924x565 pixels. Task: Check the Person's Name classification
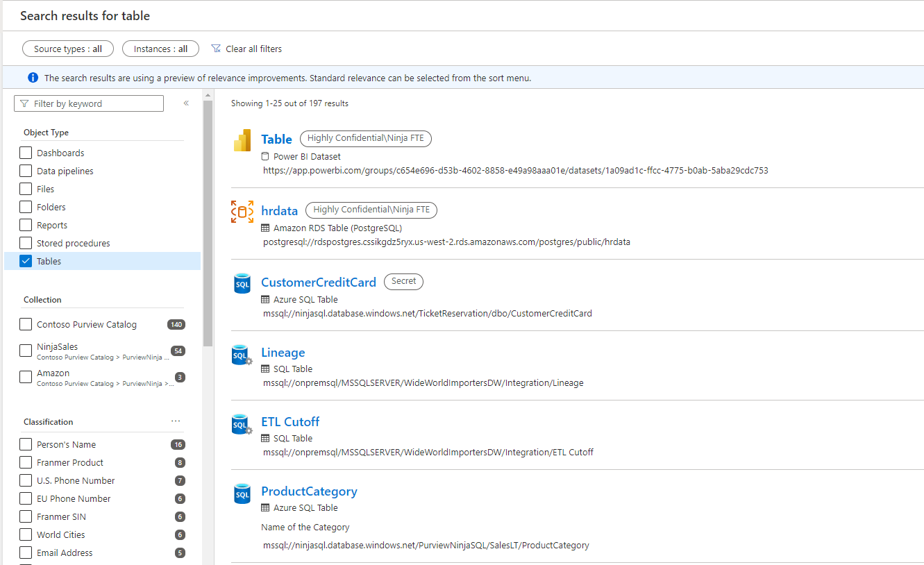click(26, 444)
